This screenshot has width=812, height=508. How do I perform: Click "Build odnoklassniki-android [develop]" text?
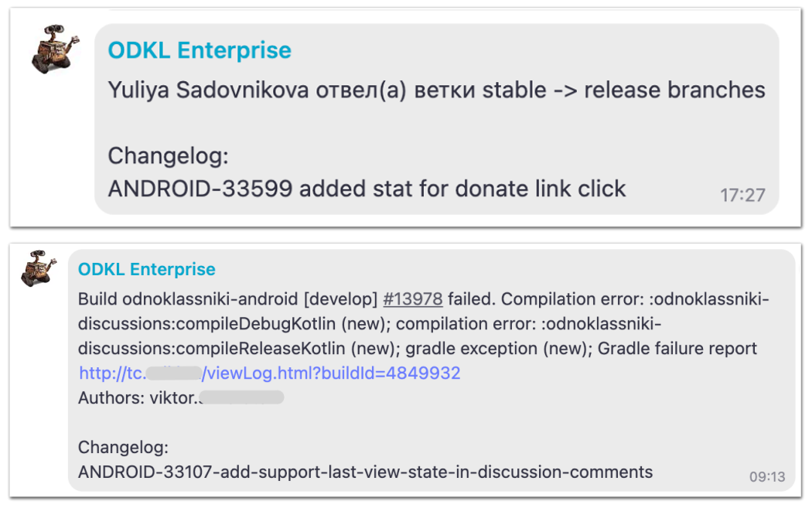[x=228, y=299]
